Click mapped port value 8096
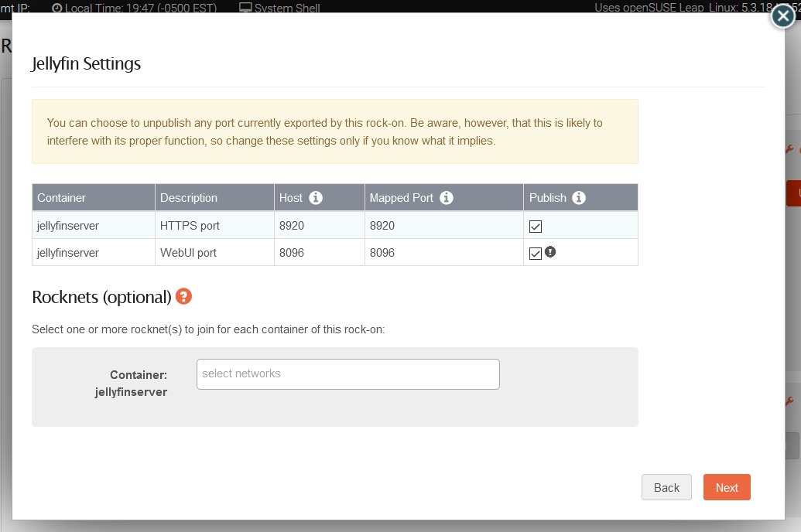Viewport: 801px width, 532px height. pyautogui.click(x=382, y=253)
